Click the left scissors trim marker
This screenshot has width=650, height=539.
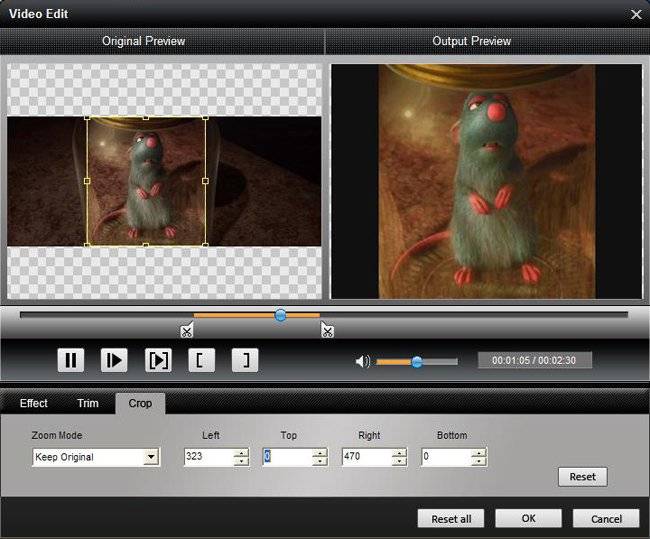click(x=187, y=330)
